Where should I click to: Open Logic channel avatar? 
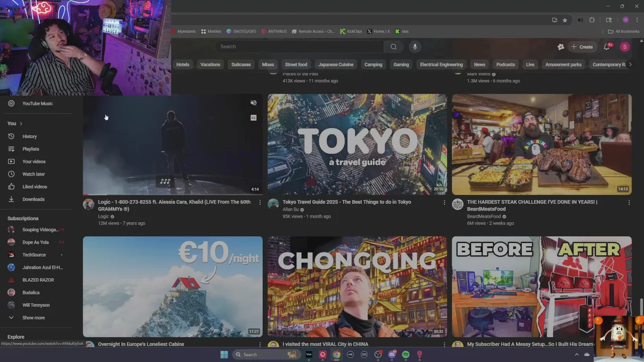tap(89, 204)
